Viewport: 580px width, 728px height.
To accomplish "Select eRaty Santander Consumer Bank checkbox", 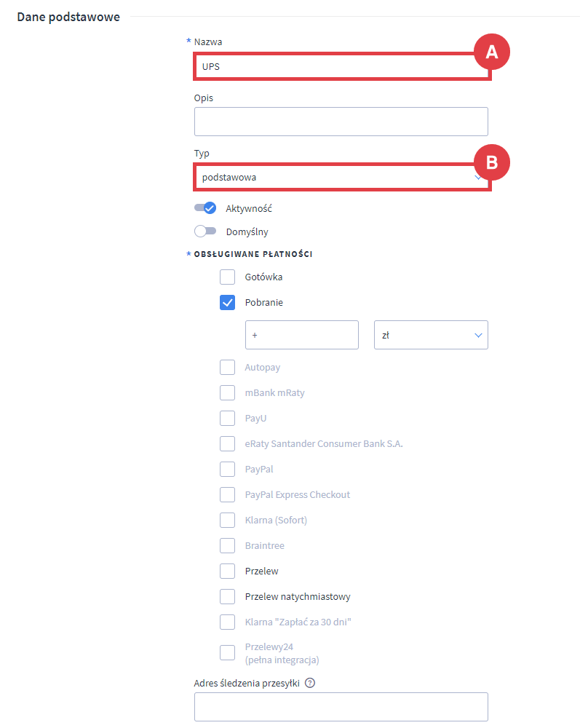I will (x=227, y=444).
